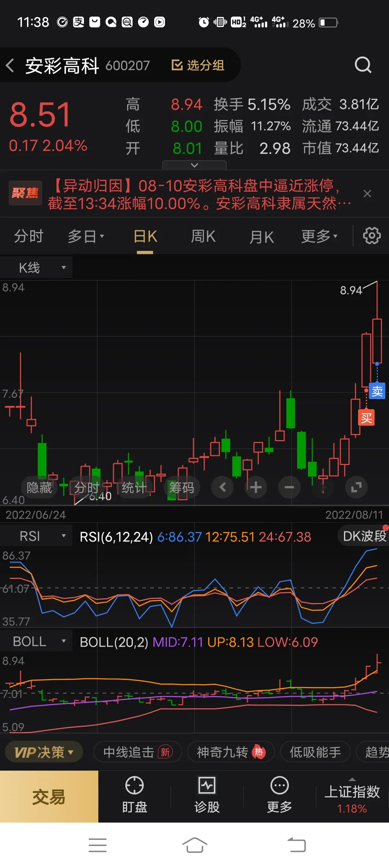Open 盯盘 watch icon

coord(134,795)
